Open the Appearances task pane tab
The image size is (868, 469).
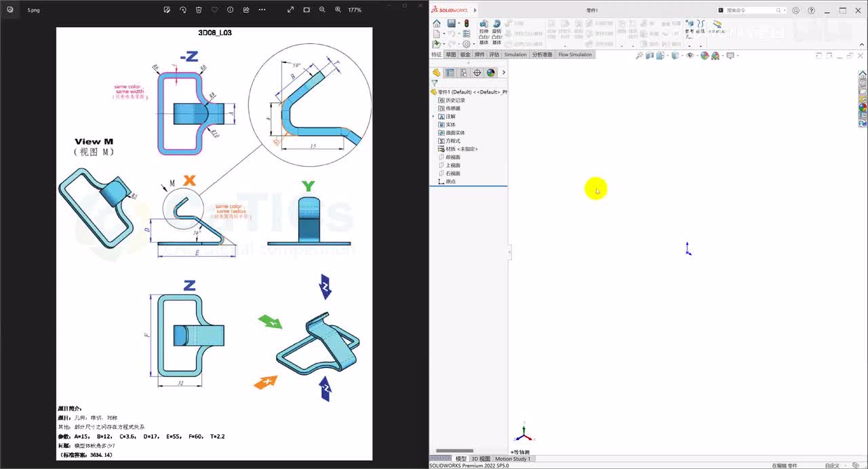point(863,107)
